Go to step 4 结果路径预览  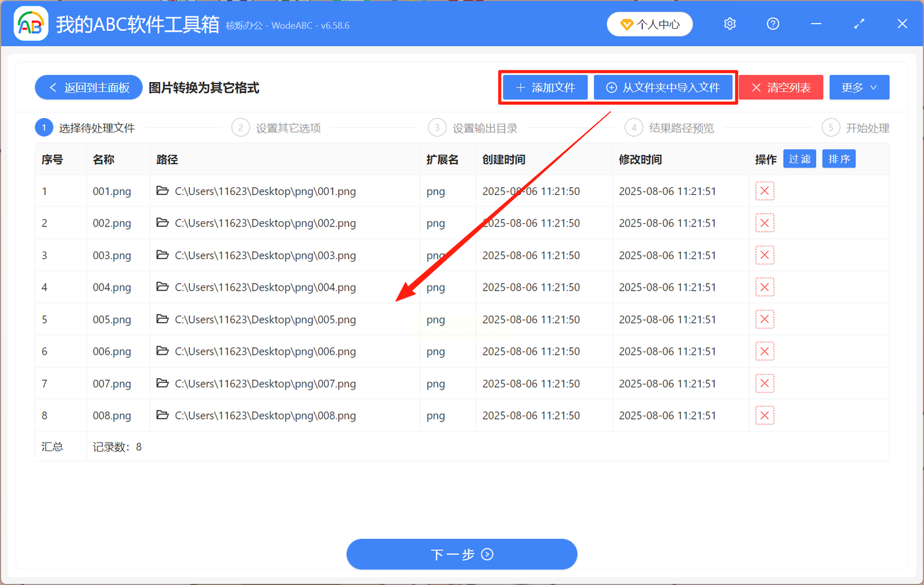(669, 128)
